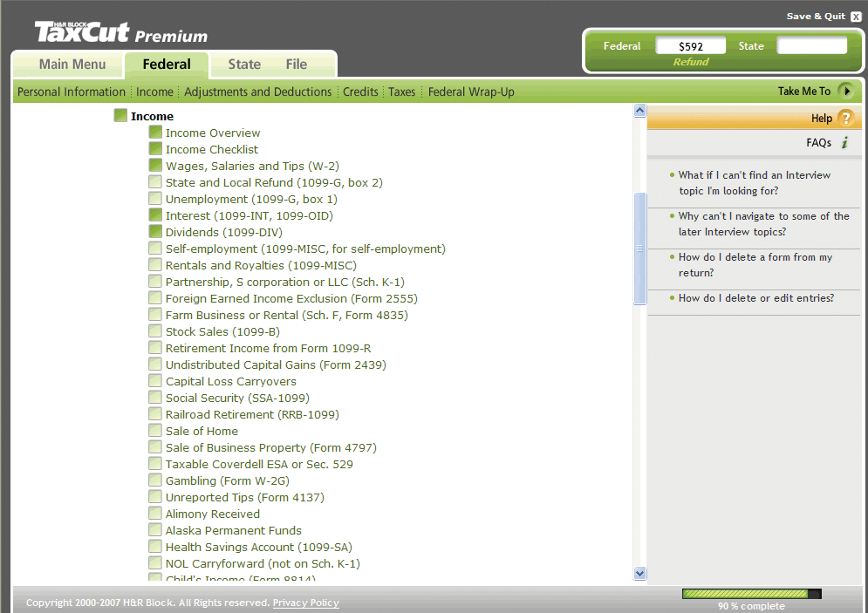The image size is (868, 613).
Task: Click the box beside Foreign Earned Income Exclusion
Action: 155,297
